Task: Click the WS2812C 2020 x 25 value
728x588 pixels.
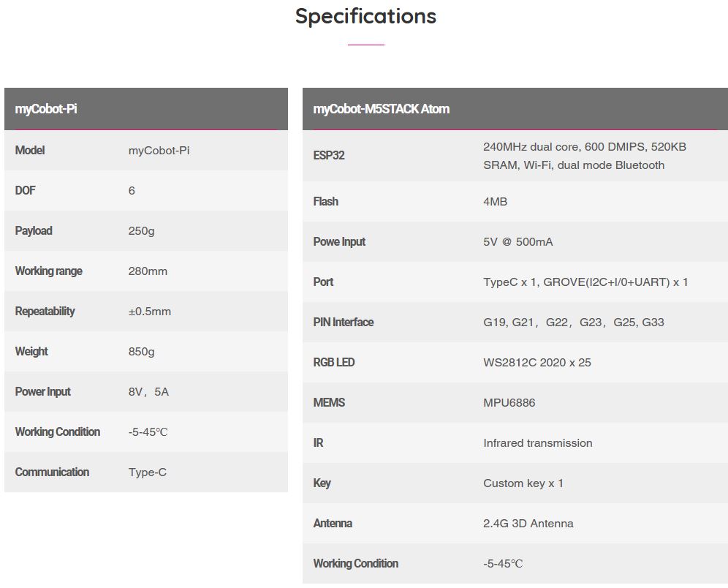Action: point(536,363)
